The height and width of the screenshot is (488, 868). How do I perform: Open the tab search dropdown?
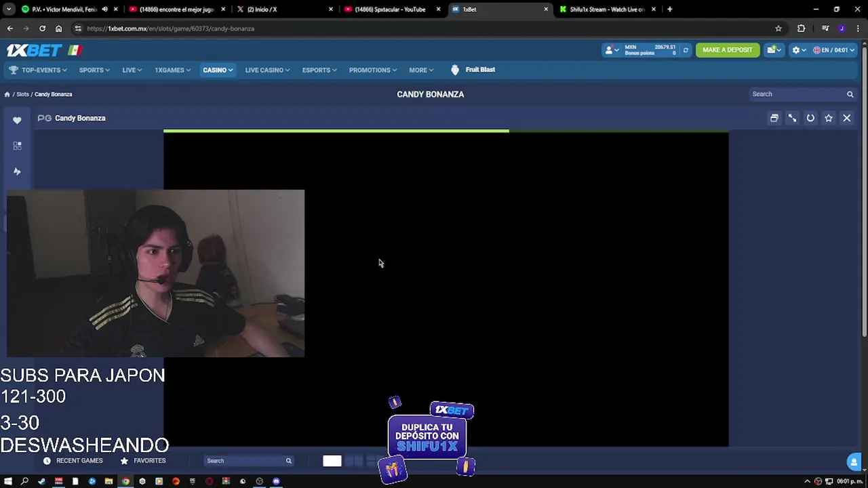coord(9,9)
